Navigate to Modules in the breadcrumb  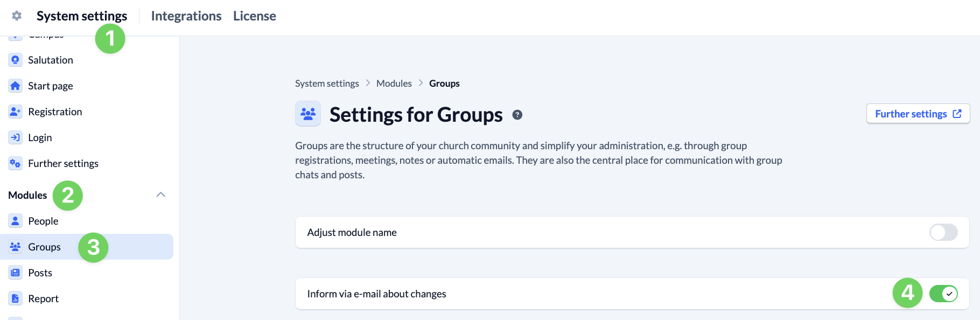[x=394, y=84]
